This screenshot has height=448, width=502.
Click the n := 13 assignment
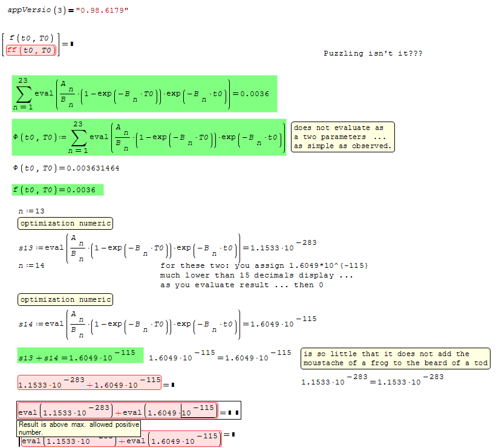click(31, 211)
